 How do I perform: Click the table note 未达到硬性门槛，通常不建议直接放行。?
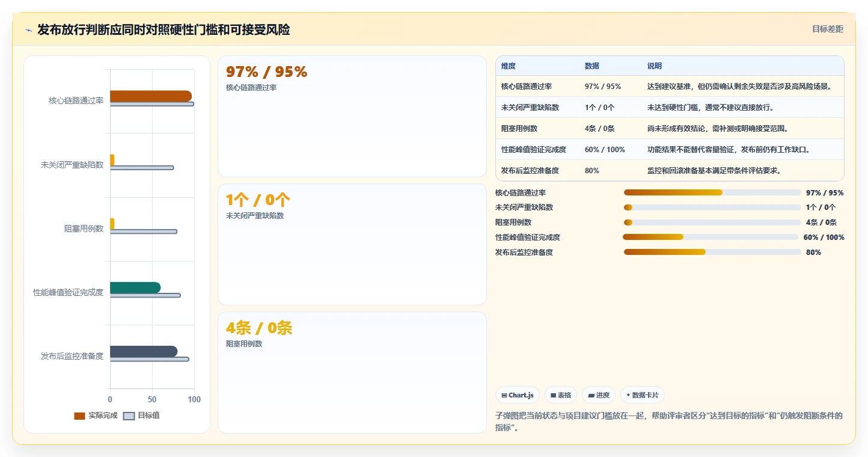[x=711, y=108]
